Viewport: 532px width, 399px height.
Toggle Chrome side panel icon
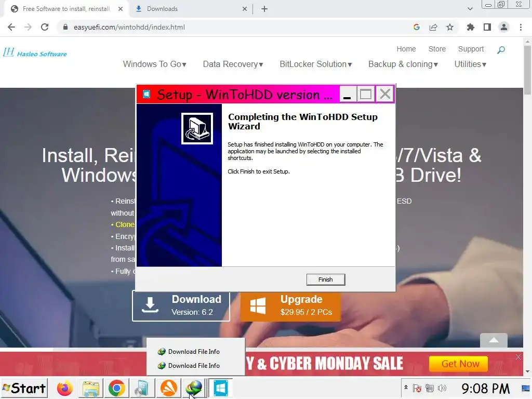click(x=487, y=27)
